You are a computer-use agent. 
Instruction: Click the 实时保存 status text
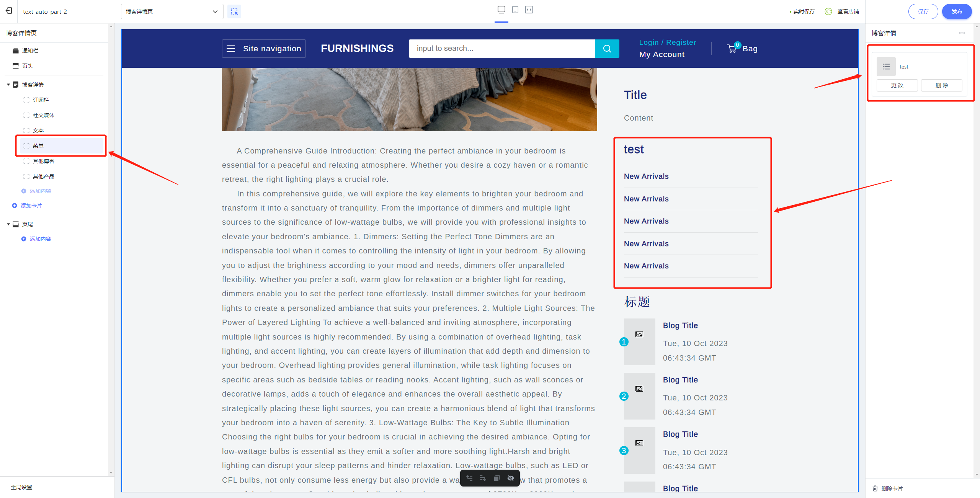point(804,11)
